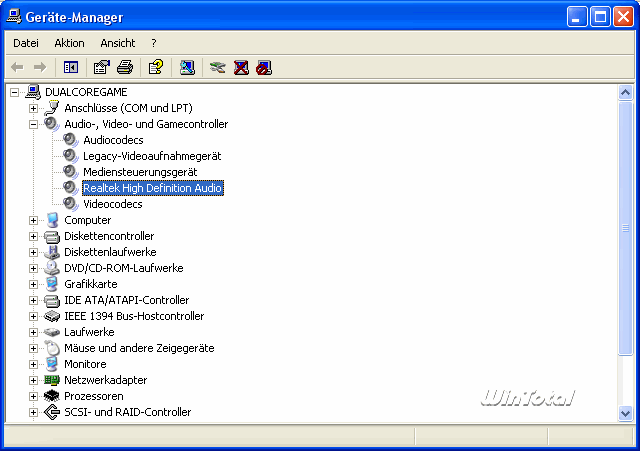
Task: Select Mäuse und andere Zeigegeräte
Action: (139, 348)
